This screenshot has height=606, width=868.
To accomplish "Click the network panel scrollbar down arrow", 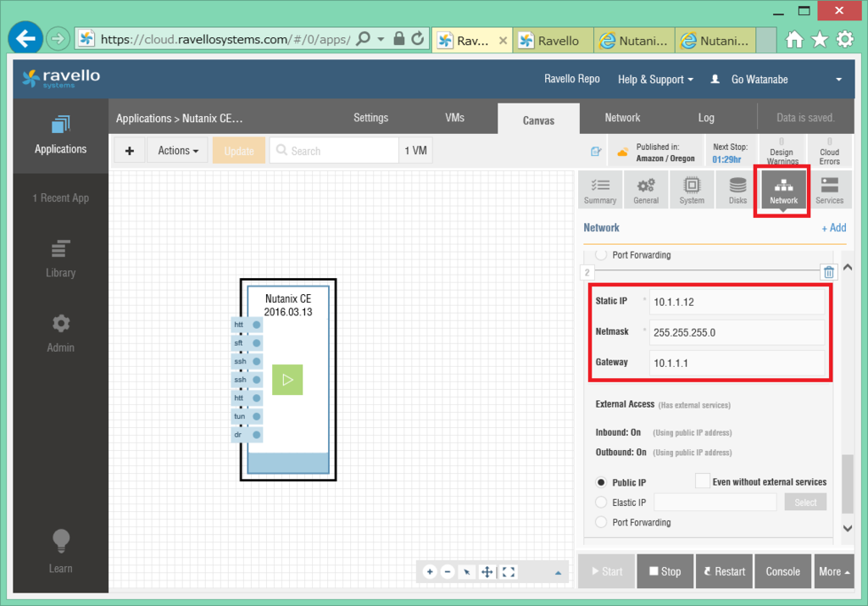I will [x=848, y=528].
